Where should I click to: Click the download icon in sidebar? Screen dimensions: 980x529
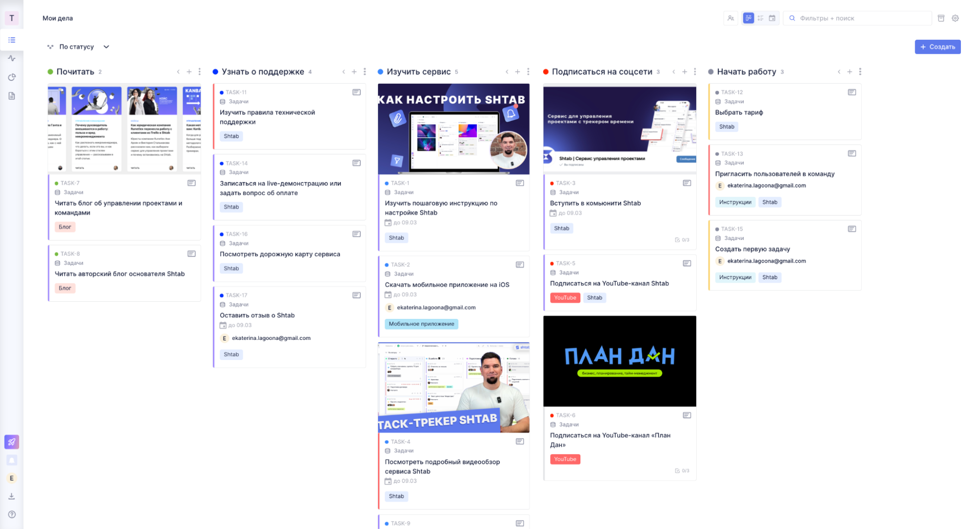pyautogui.click(x=12, y=496)
